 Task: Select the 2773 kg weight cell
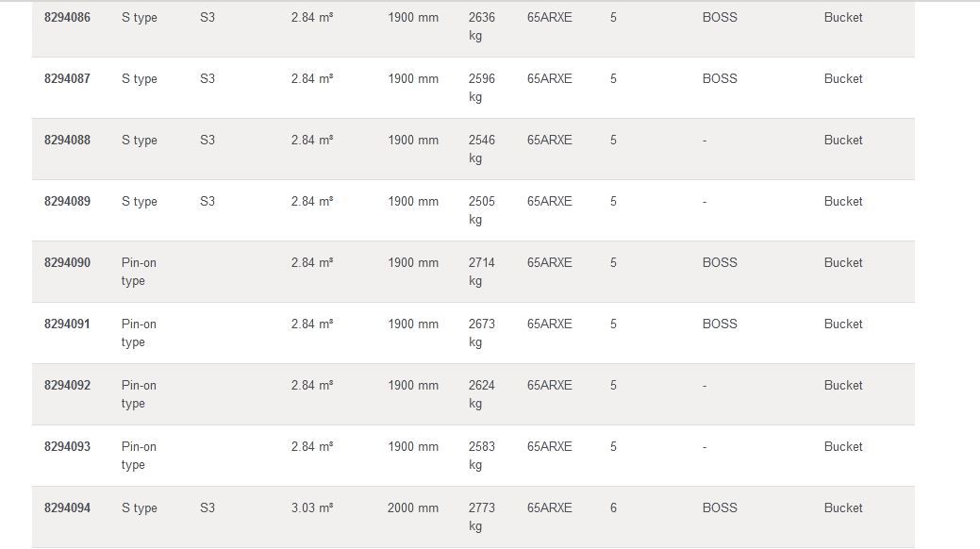[x=481, y=517]
